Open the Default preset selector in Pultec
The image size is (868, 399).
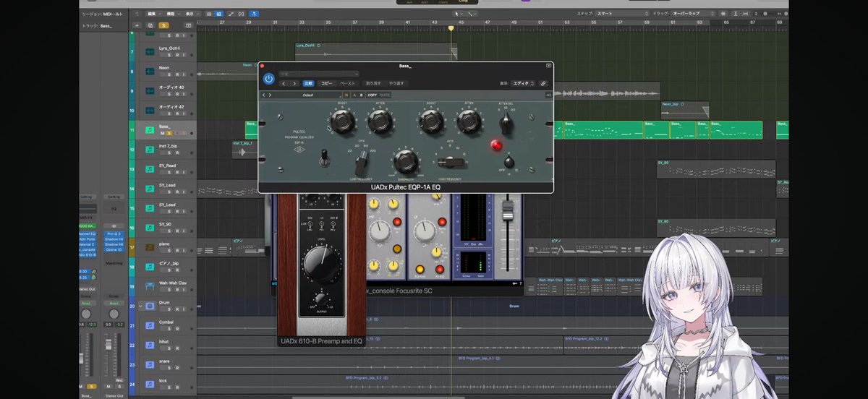[x=309, y=95]
